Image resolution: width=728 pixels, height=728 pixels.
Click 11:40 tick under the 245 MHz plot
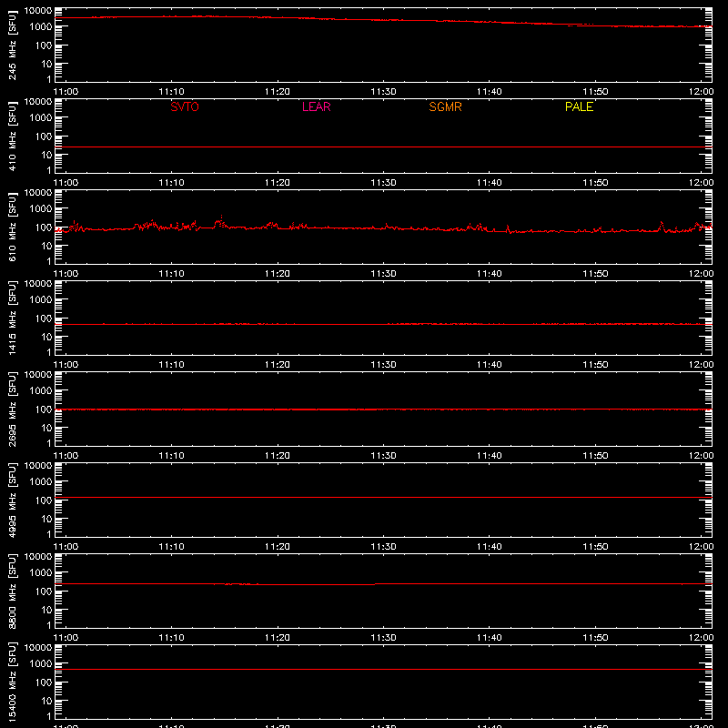click(490, 92)
